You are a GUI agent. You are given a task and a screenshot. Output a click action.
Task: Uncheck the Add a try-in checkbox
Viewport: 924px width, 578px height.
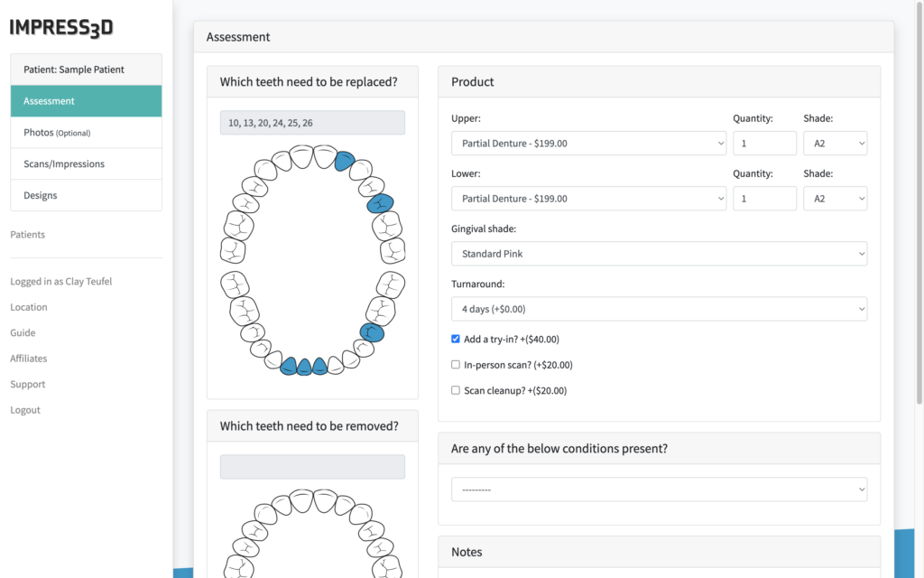456,339
